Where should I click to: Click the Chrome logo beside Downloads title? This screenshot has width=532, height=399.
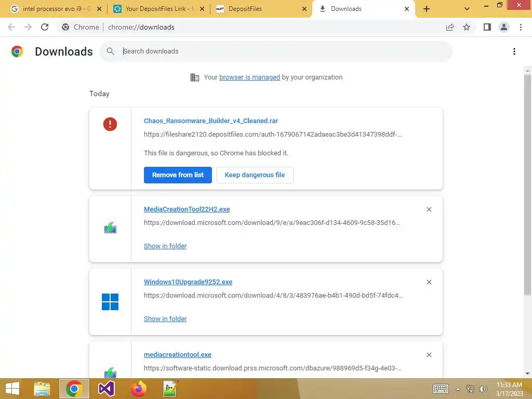click(17, 51)
